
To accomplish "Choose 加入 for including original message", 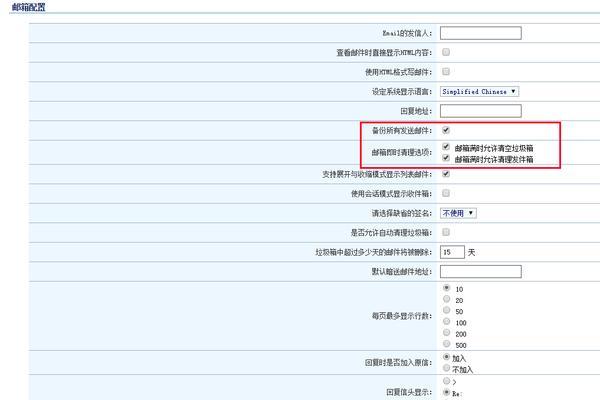I will point(446,357).
